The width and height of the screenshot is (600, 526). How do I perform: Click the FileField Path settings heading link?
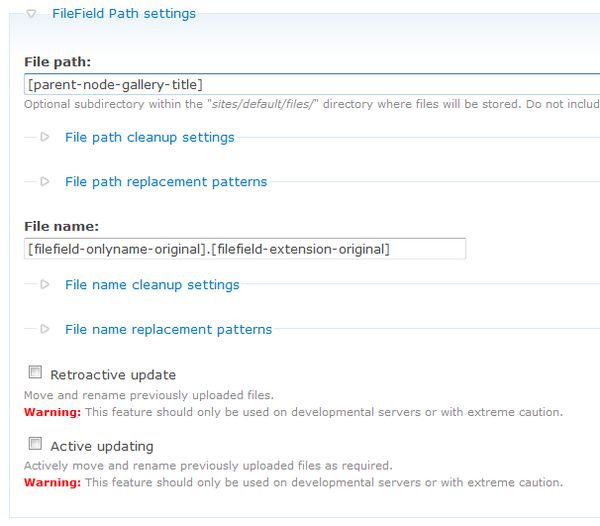[x=123, y=14]
